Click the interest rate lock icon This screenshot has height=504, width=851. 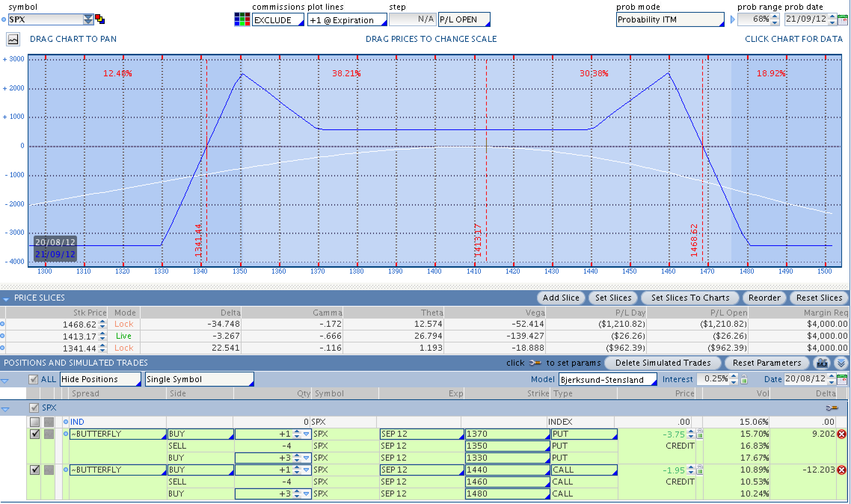744,379
